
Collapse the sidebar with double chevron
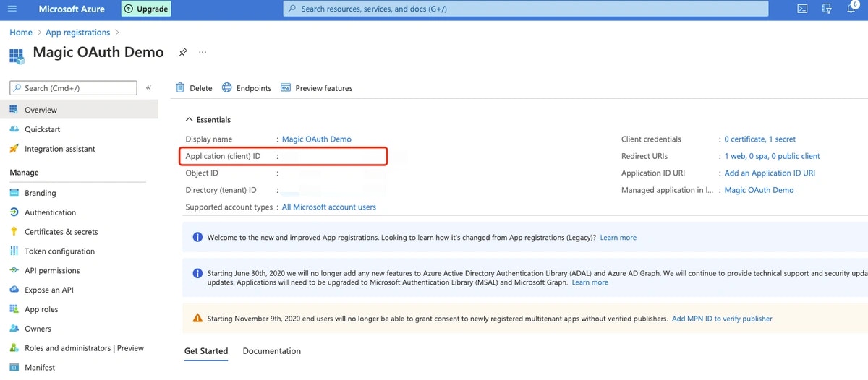tap(148, 88)
